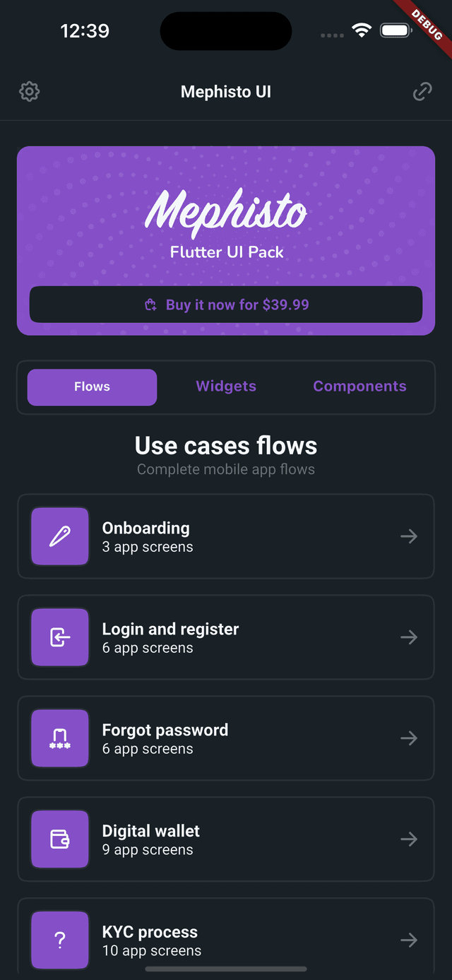Tap the Digital wallet 9 app screens label

(x=148, y=850)
